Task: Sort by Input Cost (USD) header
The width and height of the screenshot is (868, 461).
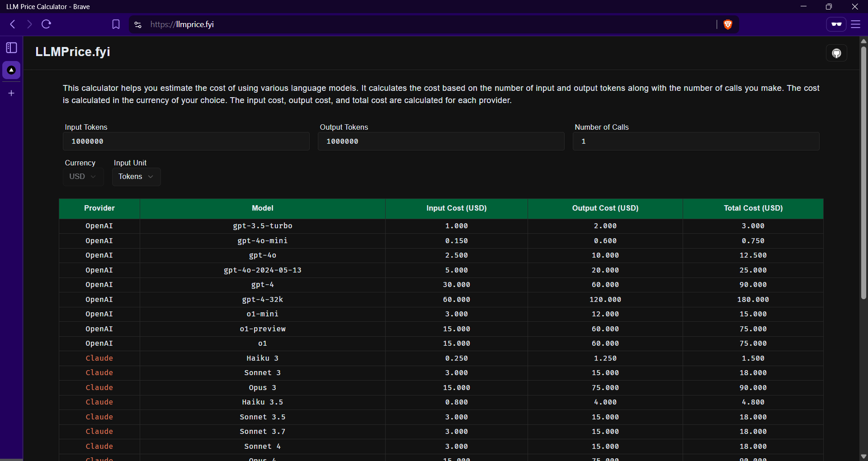Action: 457,208
